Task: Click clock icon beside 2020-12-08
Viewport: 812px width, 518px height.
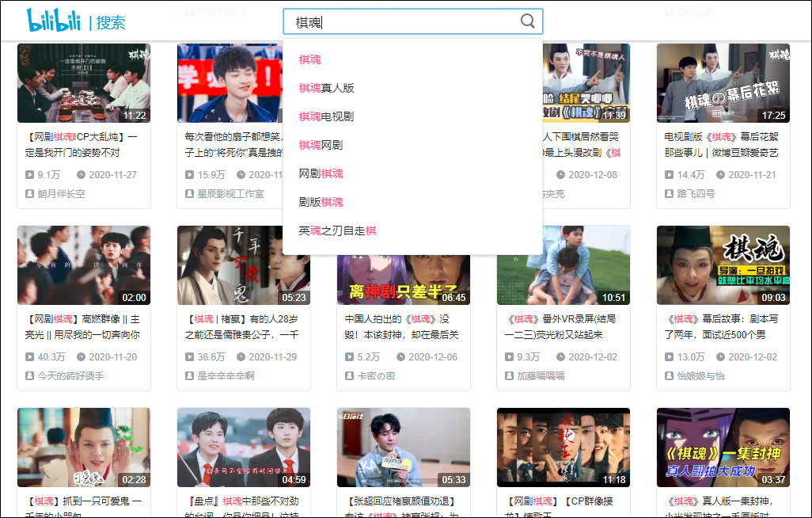Action: point(560,175)
